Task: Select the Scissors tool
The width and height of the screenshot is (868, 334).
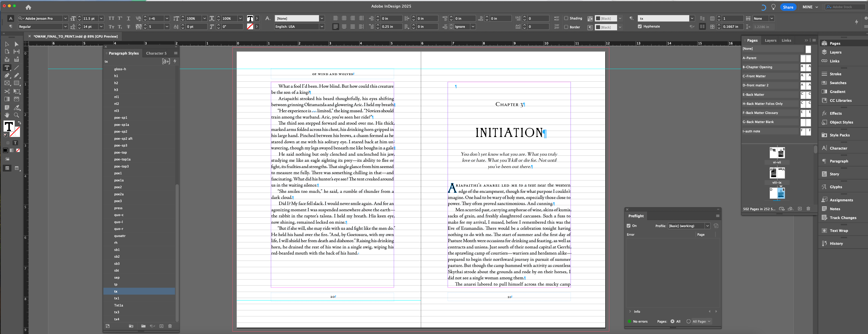Action: (7, 91)
